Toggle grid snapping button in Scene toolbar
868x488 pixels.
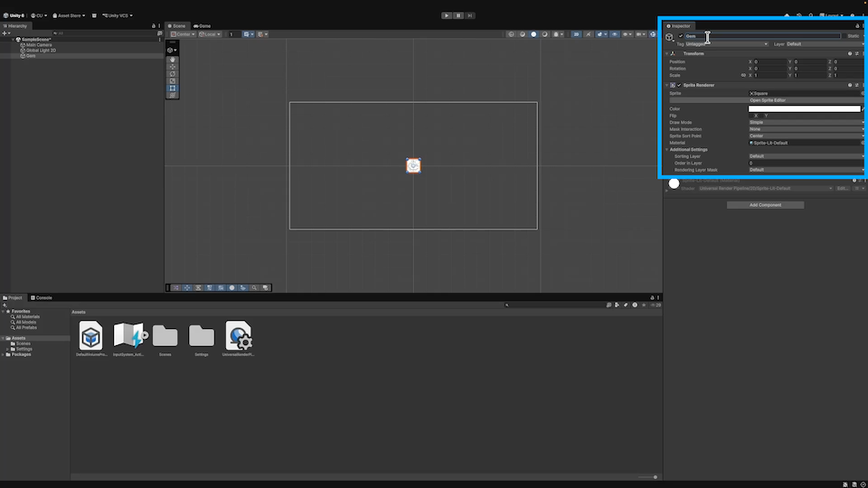(246, 34)
